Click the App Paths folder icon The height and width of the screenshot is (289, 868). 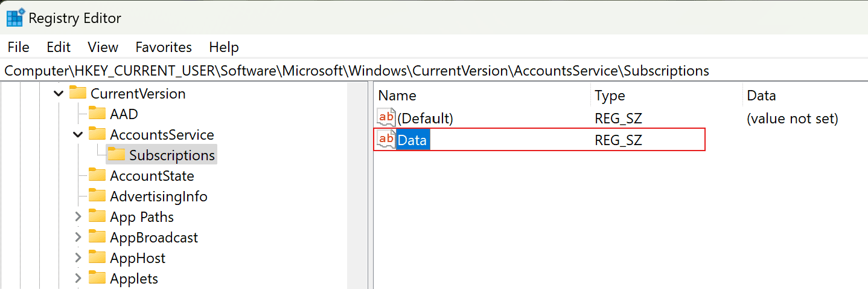tap(97, 216)
